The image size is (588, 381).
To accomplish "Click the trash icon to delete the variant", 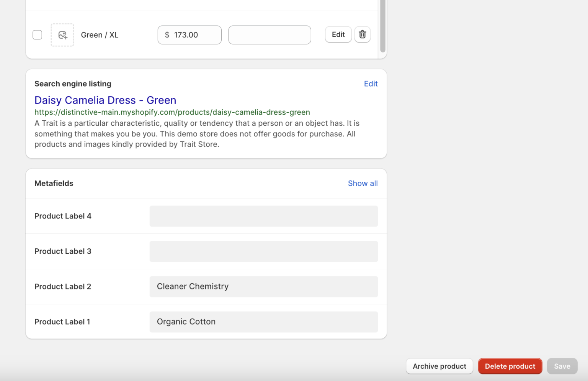I will click(x=362, y=34).
